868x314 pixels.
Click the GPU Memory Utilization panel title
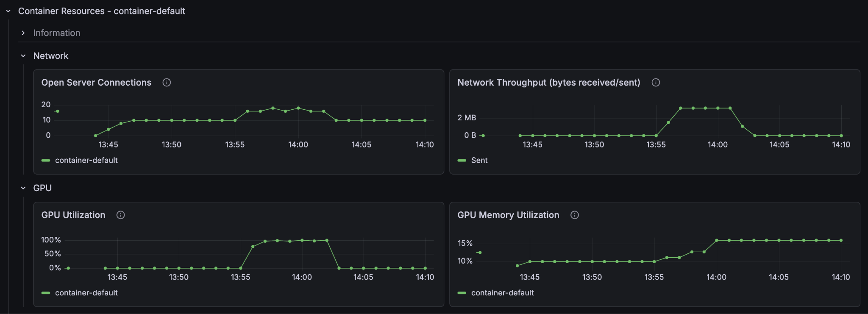508,215
